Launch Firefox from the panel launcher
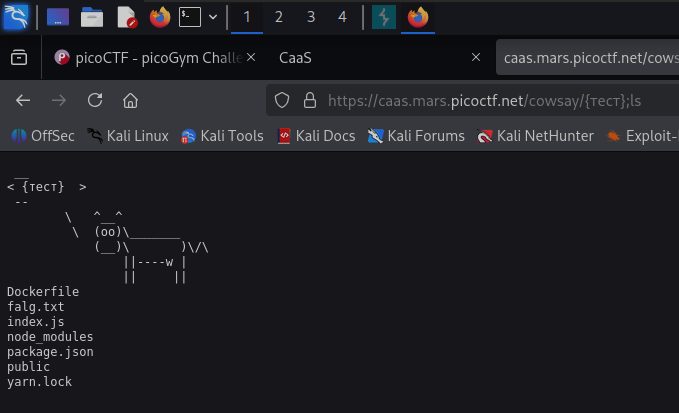This screenshot has height=413, width=679. pos(159,17)
